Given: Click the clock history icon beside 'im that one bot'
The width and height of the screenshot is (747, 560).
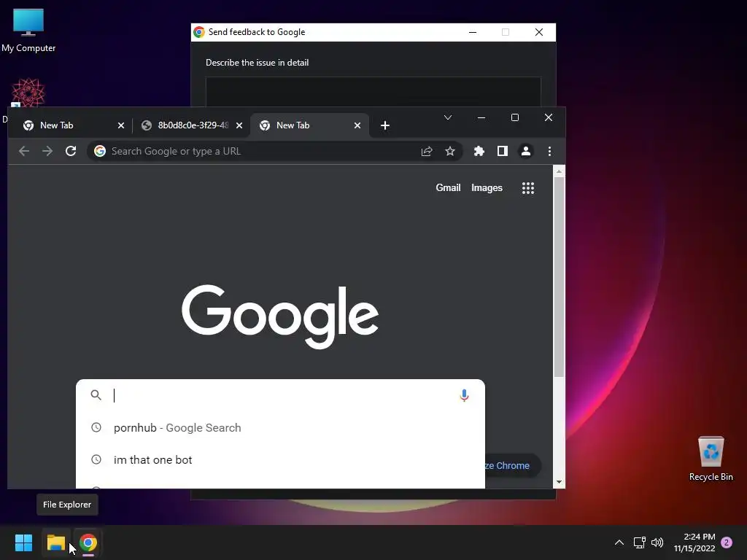Looking at the screenshot, I should (x=96, y=459).
